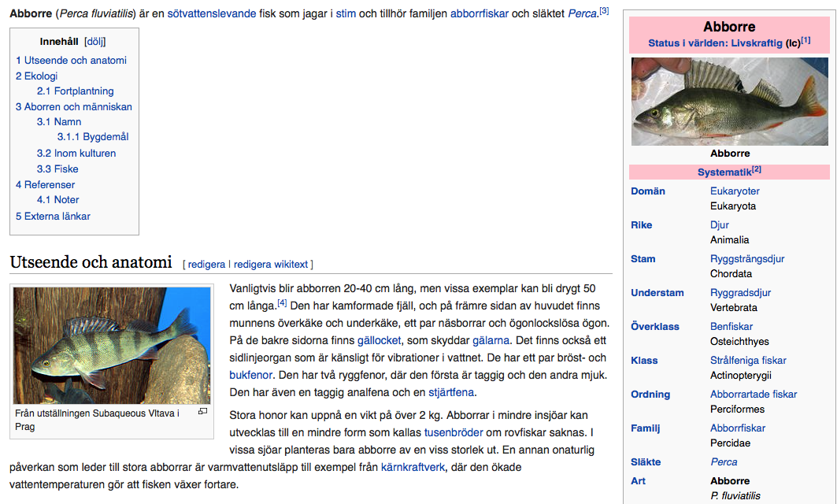Jump to section 4 Referenser
The height and width of the screenshot is (504, 837).
point(46,185)
